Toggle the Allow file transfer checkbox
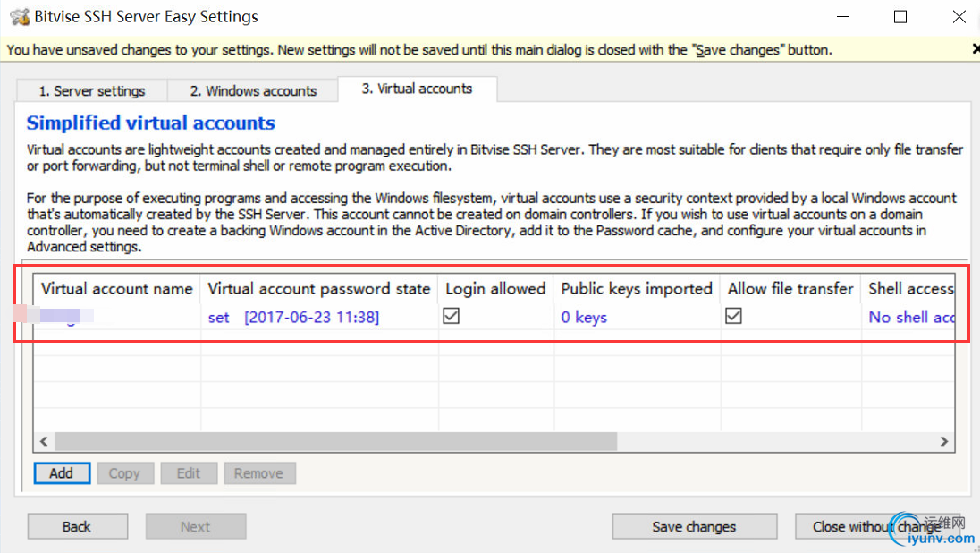The image size is (980, 553). 733,316
